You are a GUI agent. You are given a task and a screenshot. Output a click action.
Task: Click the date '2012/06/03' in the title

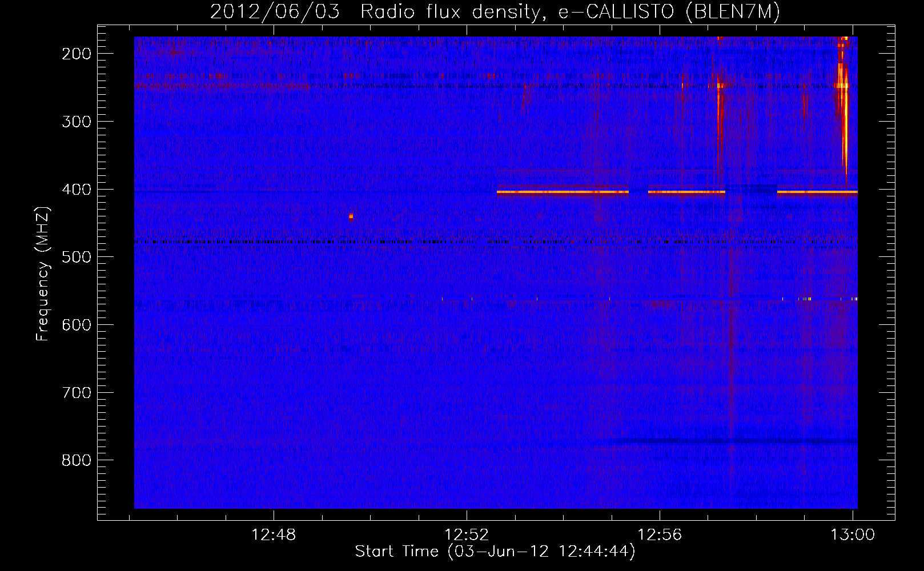click(x=275, y=12)
